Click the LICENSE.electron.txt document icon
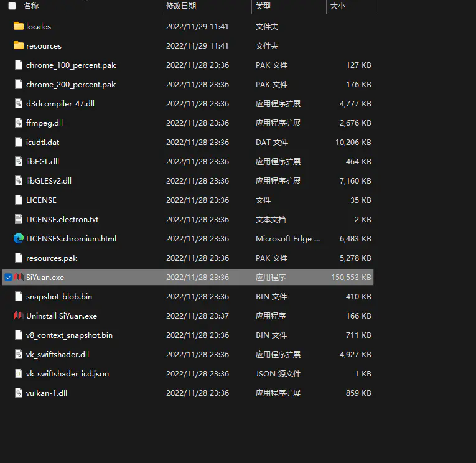The image size is (476, 463). [19, 219]
